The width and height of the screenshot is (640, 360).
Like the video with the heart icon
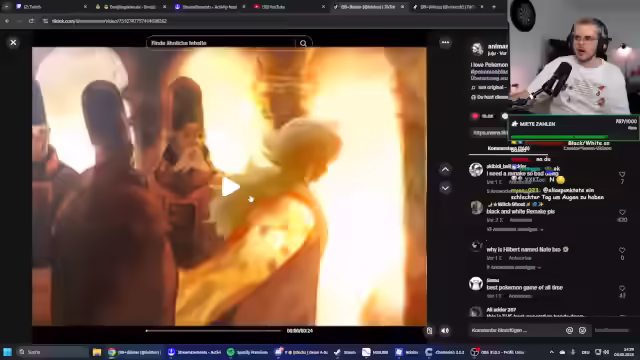pos(475,116)
